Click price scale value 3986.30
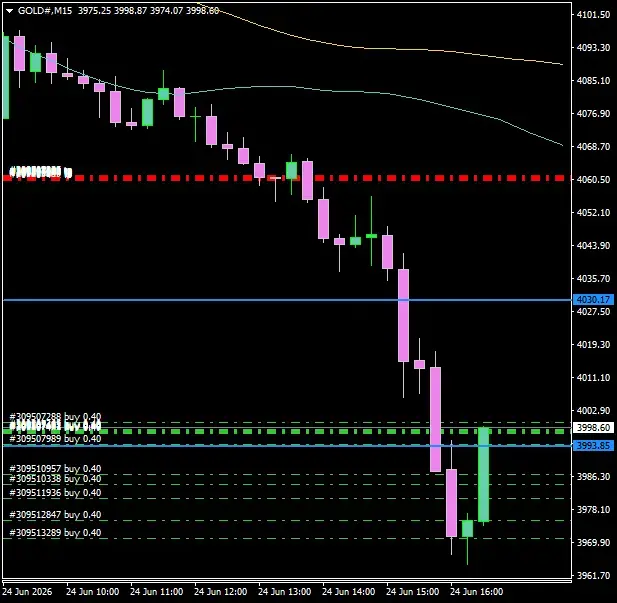The height and width of the screenshot is (603, 617). [593, 477]
